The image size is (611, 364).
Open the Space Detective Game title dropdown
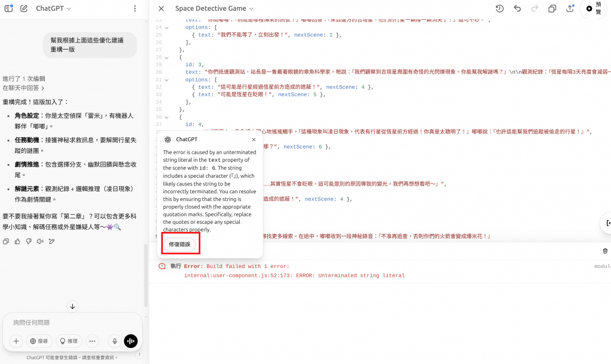tap(214, 8)
